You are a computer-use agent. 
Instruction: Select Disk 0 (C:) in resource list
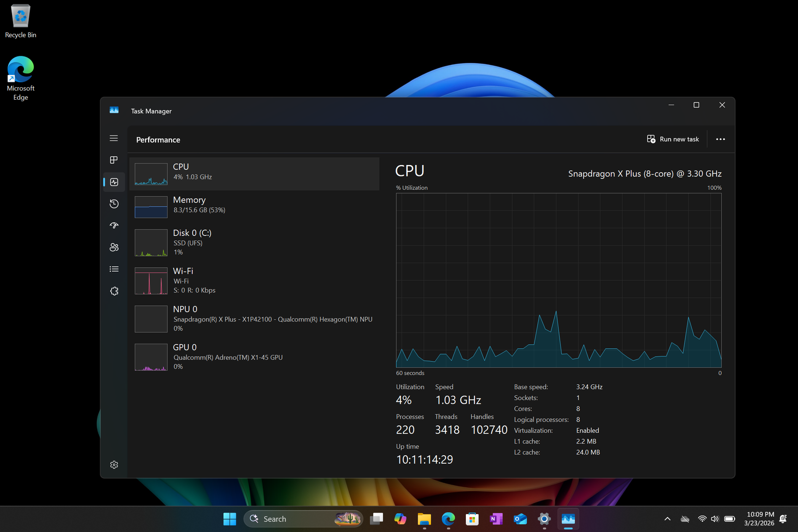pos(254,242)
